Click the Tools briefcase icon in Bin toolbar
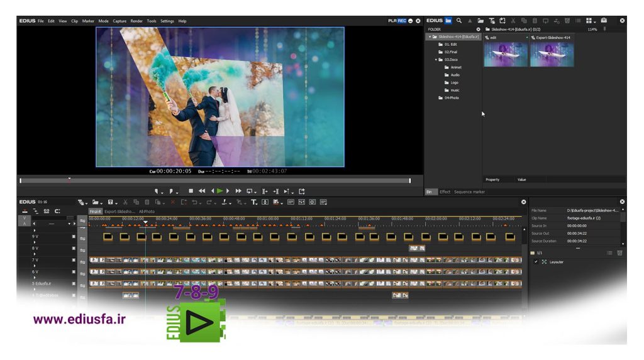This screenshot has width=644, height=360. pyautogui.click(x=604, y=21)
